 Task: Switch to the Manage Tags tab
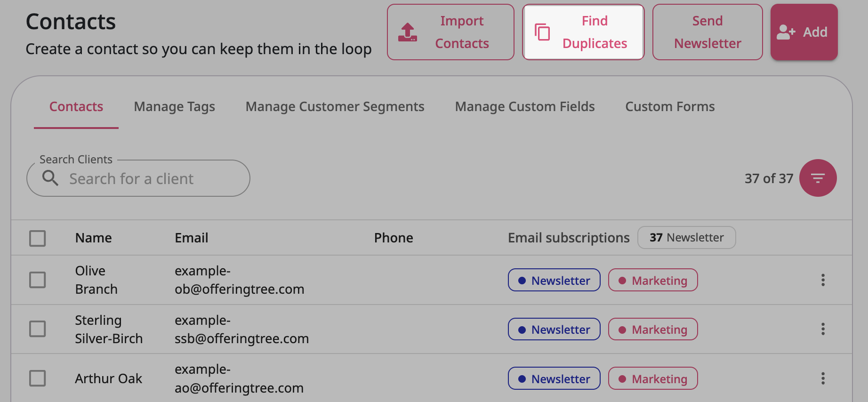coord(175,107)
